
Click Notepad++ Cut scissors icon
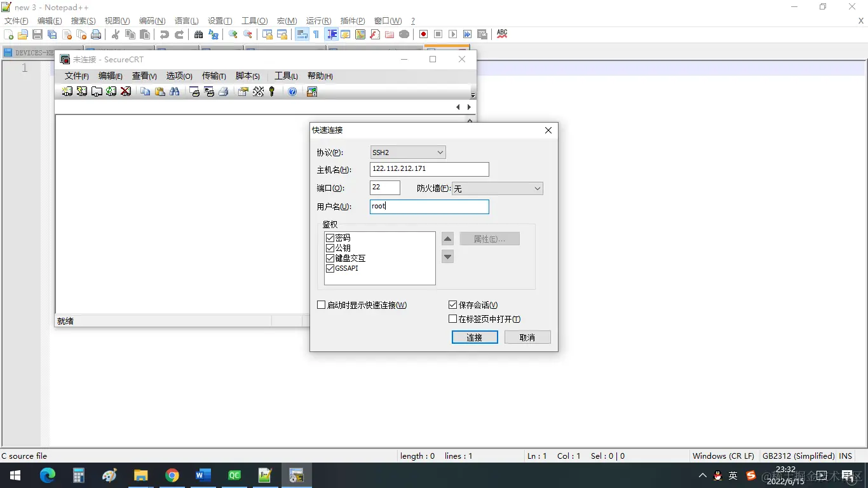[x=116, y=34]
